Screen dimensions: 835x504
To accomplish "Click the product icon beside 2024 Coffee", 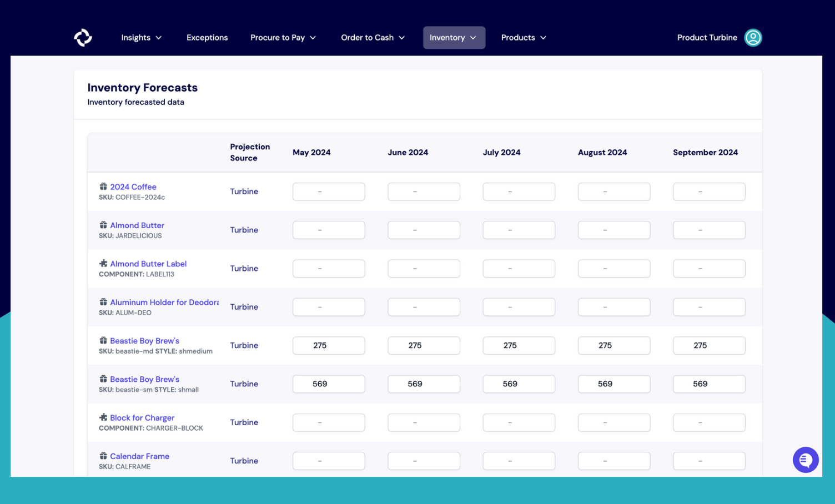I will (104, 187).
